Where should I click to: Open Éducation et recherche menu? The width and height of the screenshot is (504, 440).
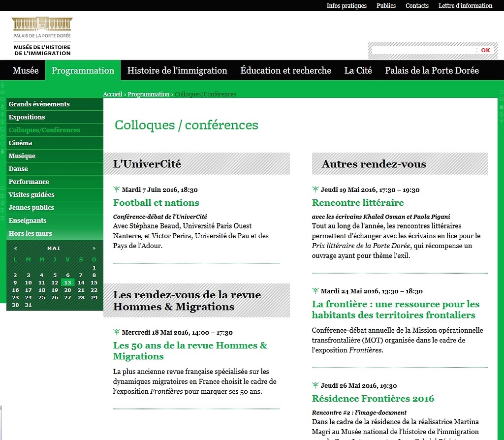[x=286, y=70]
